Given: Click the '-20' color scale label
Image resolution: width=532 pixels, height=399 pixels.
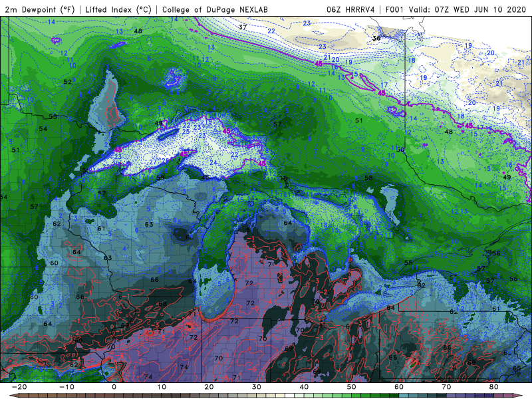Looking at the screenshot, I should [x=19, y=387].
